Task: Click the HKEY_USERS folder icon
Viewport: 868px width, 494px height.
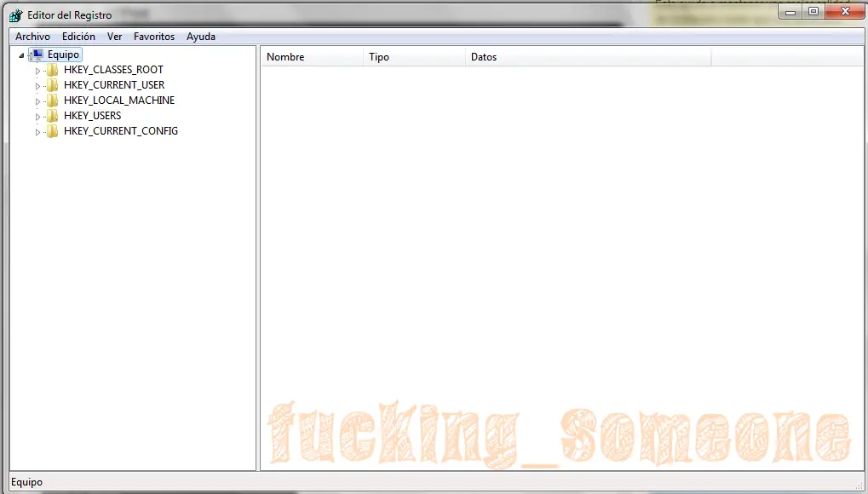Action: click(x=53, y=116)
